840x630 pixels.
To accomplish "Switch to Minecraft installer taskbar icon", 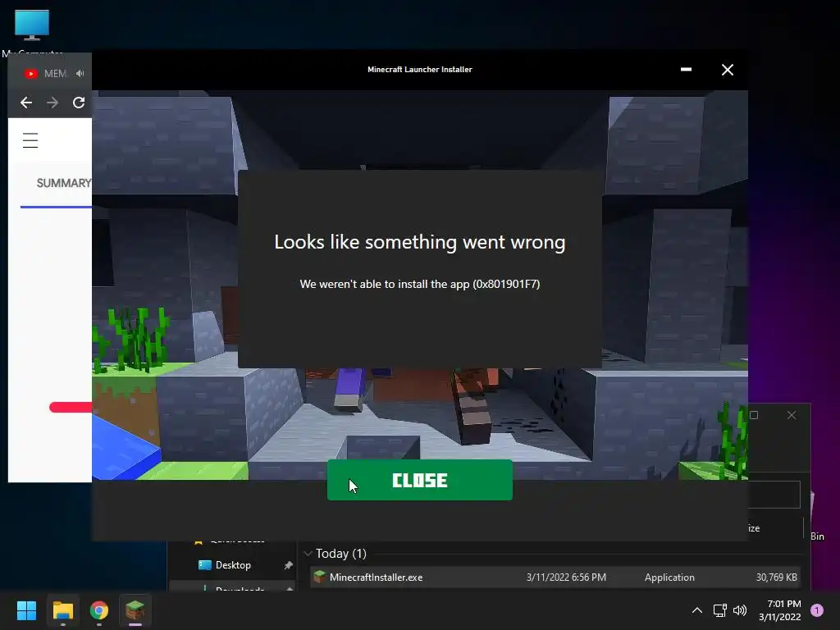I will tap(135, 610).
